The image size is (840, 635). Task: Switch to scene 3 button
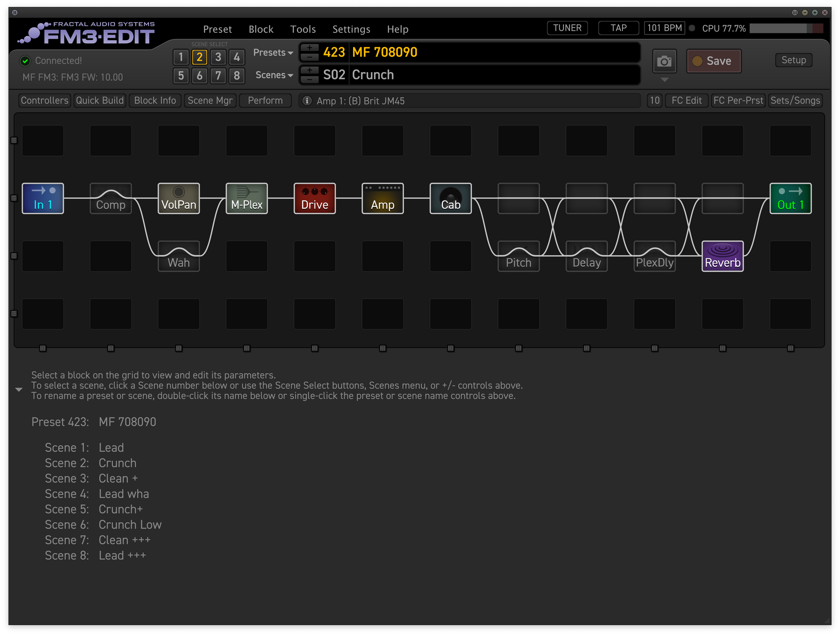tap(218, 57)
